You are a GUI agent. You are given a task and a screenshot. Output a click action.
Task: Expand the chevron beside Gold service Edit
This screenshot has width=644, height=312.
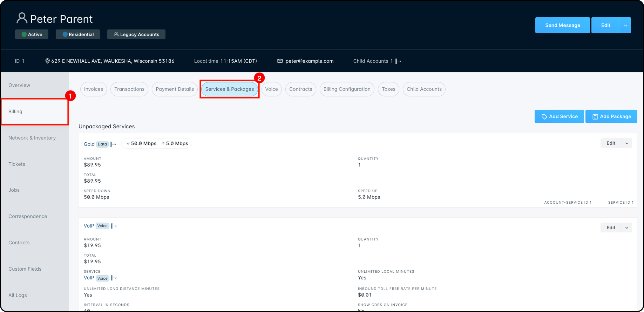coord(627,143)
